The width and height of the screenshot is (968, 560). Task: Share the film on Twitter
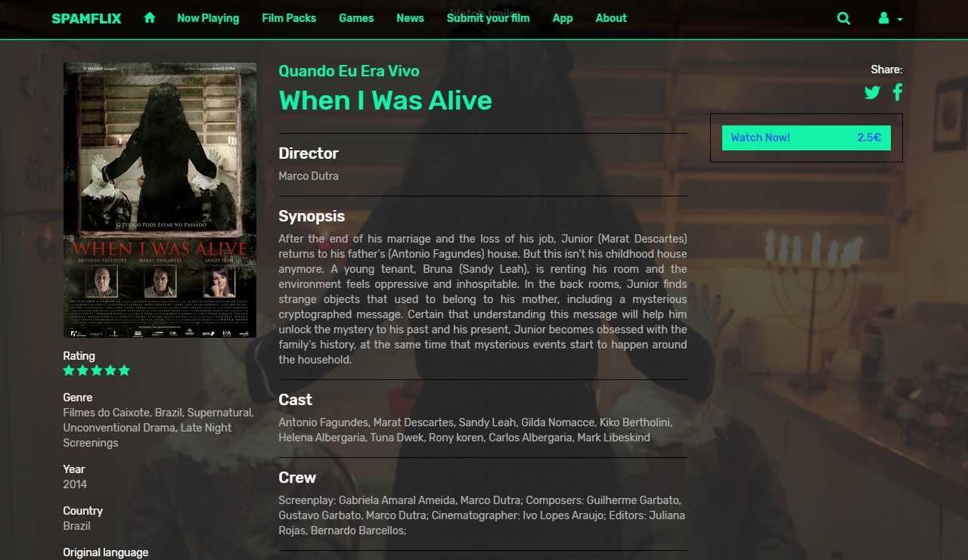pyautogui.click(x=872, y=92)
